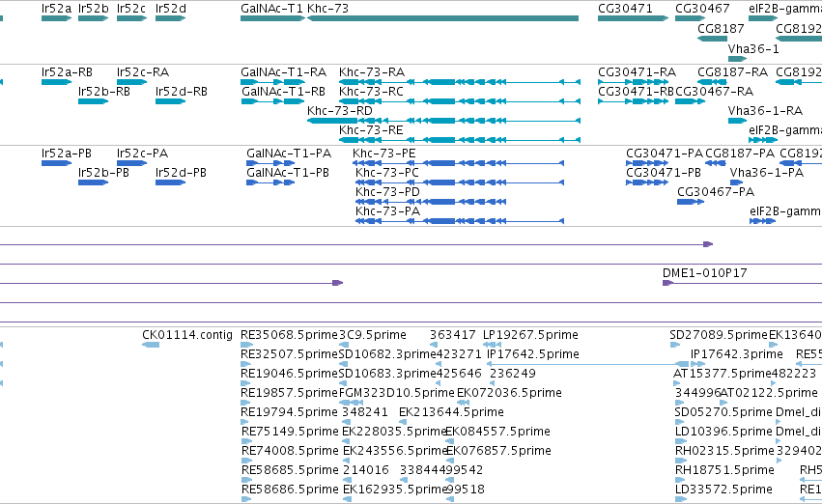Viewport: 822px width, 504px height.
Task: Select transcript Ir52a-RB
Action: pos(67,71)
